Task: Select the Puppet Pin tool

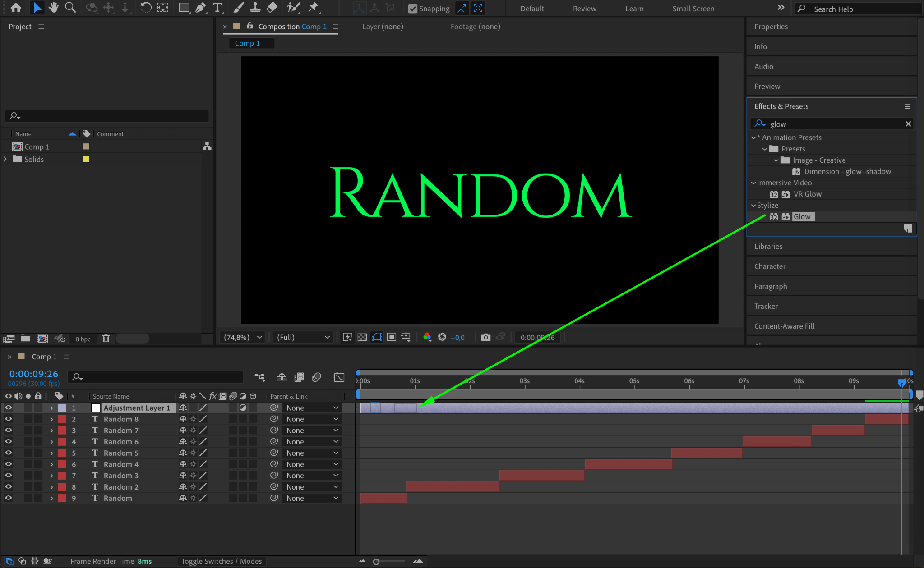Action: 313,7
